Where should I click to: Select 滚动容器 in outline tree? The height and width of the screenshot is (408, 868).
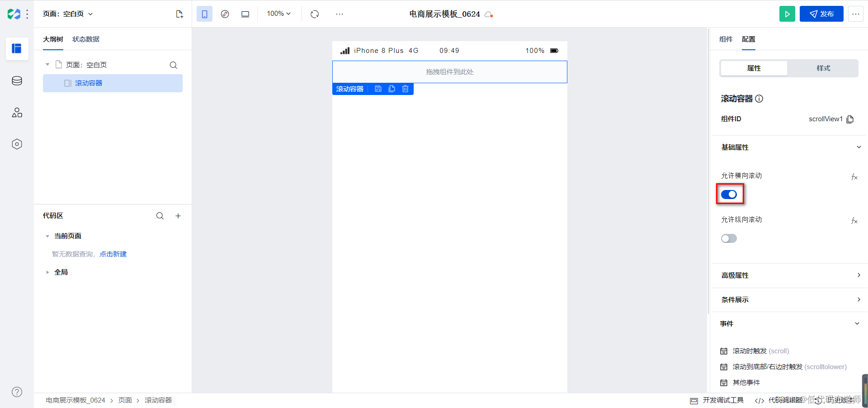pyautogui.click(x=113, y=83)
